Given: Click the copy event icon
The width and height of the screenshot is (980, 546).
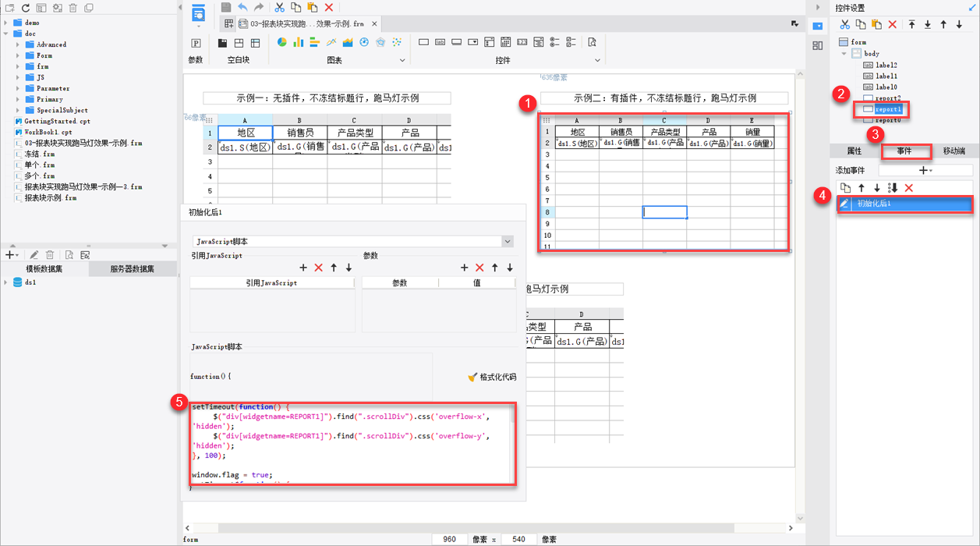Looking at the screenshot, I should pyautogui.click(x=845, y=188).
